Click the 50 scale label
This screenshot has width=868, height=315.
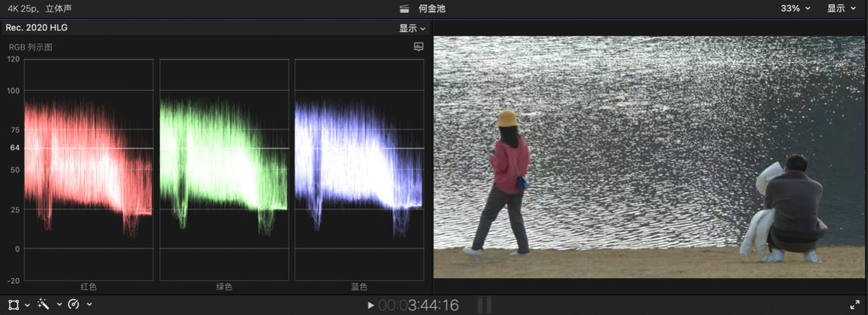coord(14,170)
